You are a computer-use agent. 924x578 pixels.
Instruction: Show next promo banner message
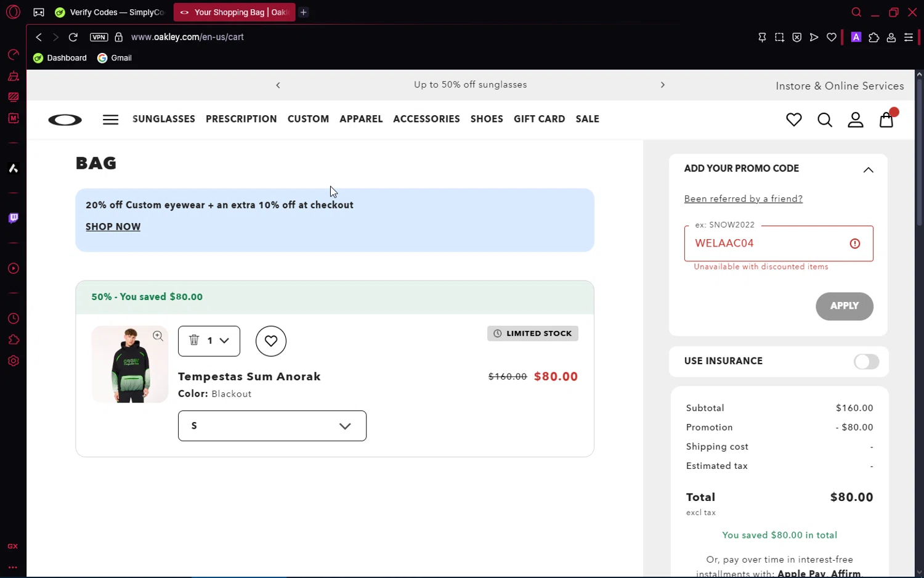[663, 85]
